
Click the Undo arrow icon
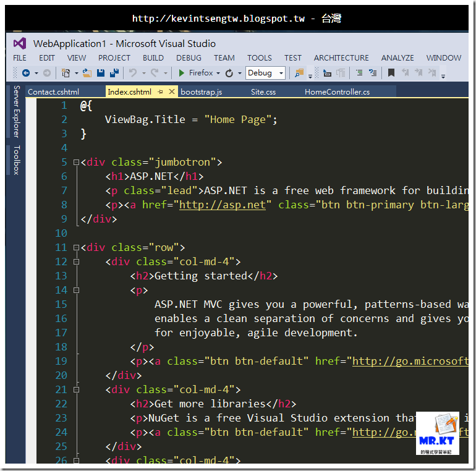[x=133, y=73]
